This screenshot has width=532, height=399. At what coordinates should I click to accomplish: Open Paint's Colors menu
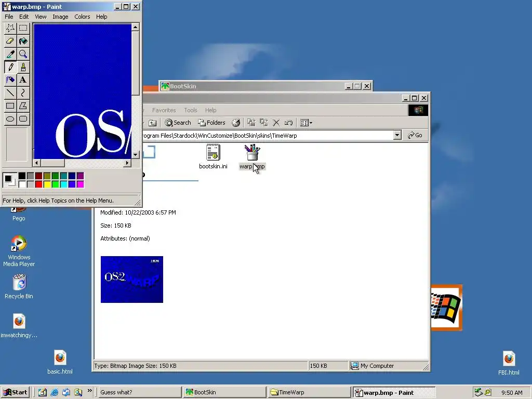82,17
